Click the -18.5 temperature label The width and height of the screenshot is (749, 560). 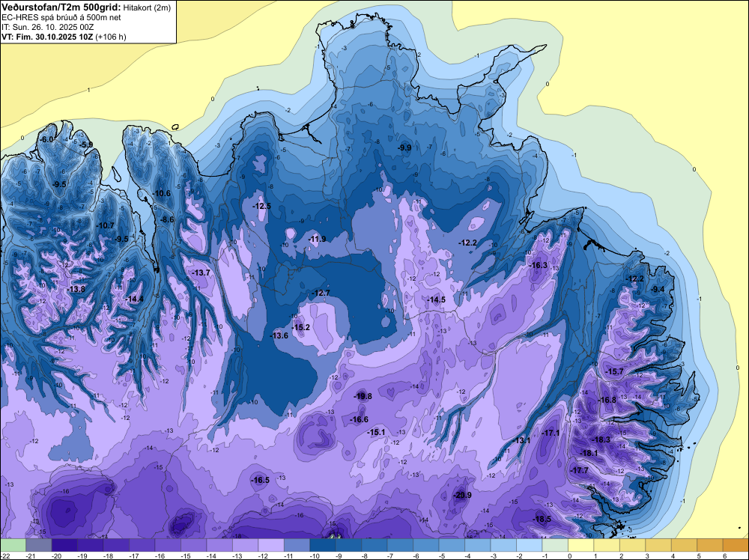(x=542, y=520)
